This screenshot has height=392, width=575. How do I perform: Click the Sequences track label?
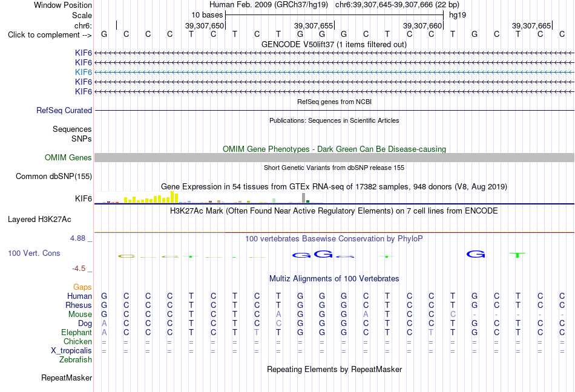click(x=72, y=129)
